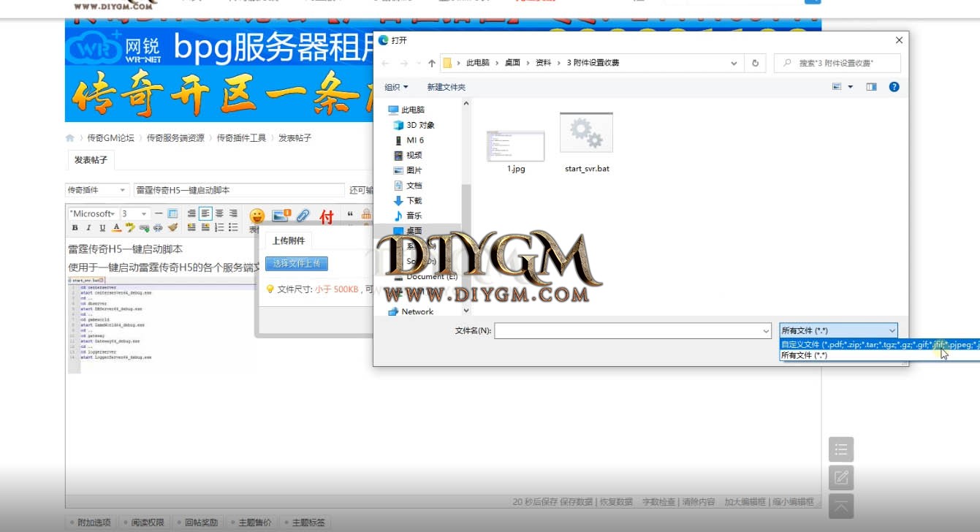Click 加大编辑框 link under editor
This screenshot has width=980, height=532.
tap(745, 502)
